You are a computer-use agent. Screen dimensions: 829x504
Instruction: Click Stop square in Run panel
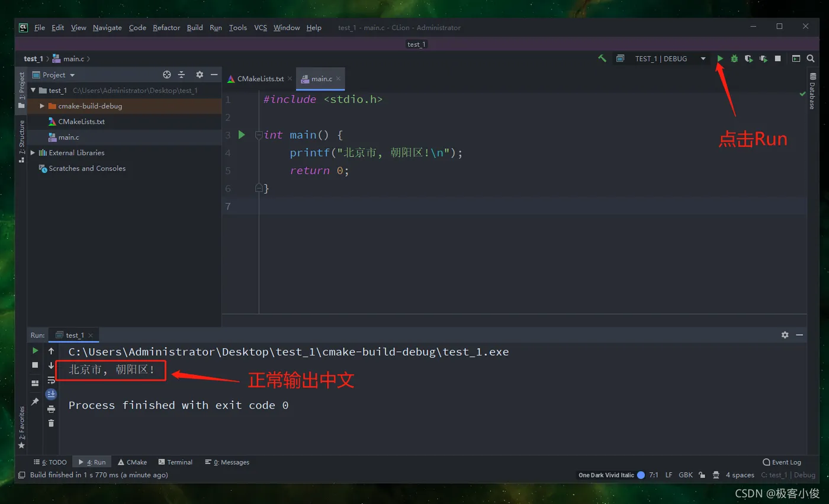coord(35,365)
